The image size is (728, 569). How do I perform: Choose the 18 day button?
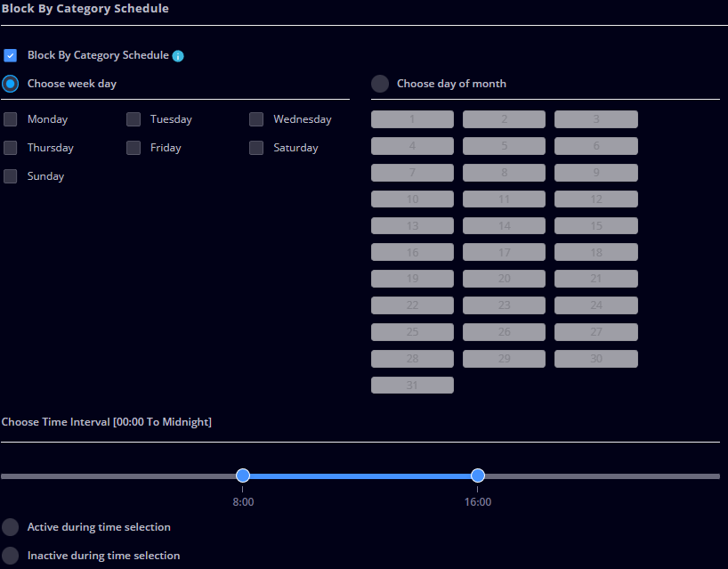(596, 252)
